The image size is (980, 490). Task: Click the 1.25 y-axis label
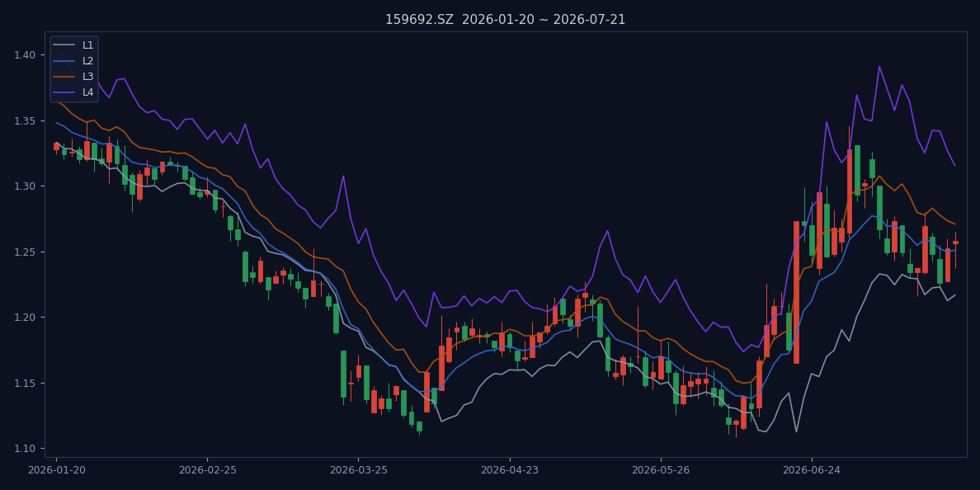pyautogui.click(x=25, y=252)
